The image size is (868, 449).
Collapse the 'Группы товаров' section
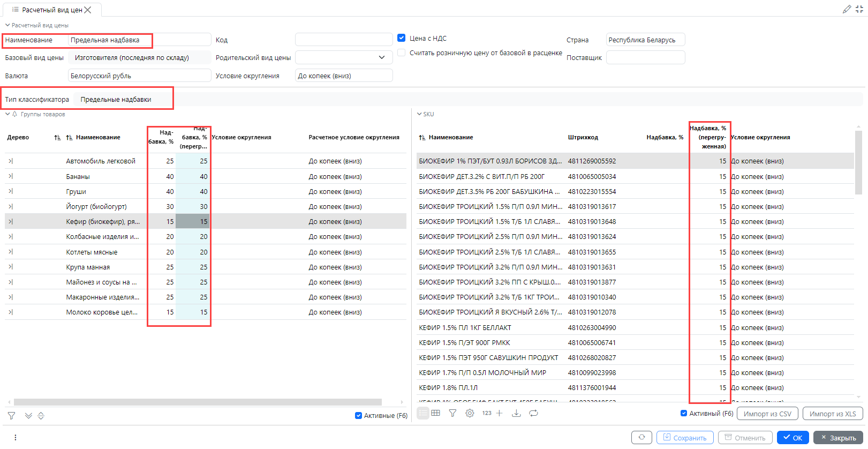point(7,114)
